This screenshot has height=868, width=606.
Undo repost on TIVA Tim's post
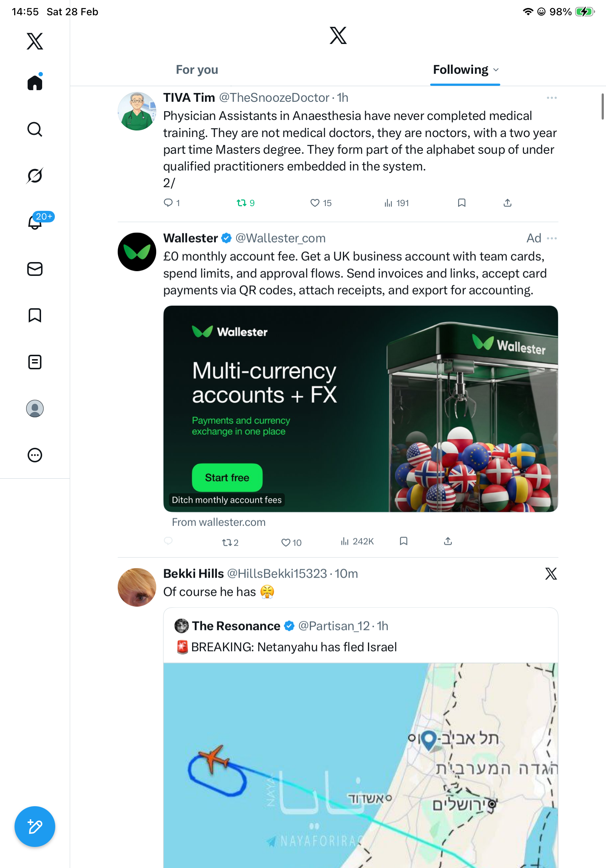(241, 203)
